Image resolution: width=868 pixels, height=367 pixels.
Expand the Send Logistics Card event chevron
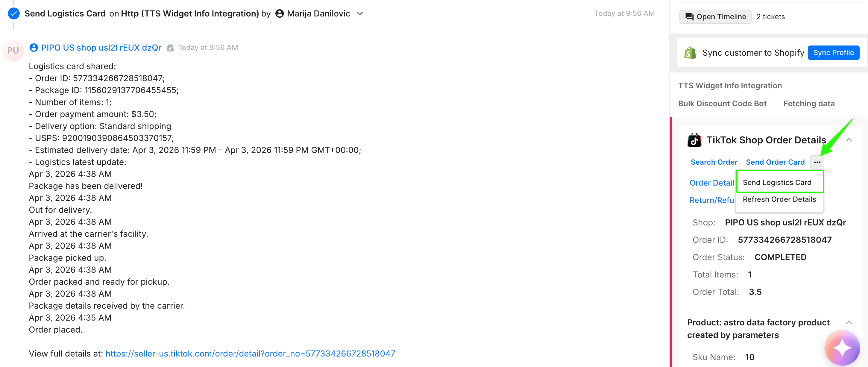360,14
